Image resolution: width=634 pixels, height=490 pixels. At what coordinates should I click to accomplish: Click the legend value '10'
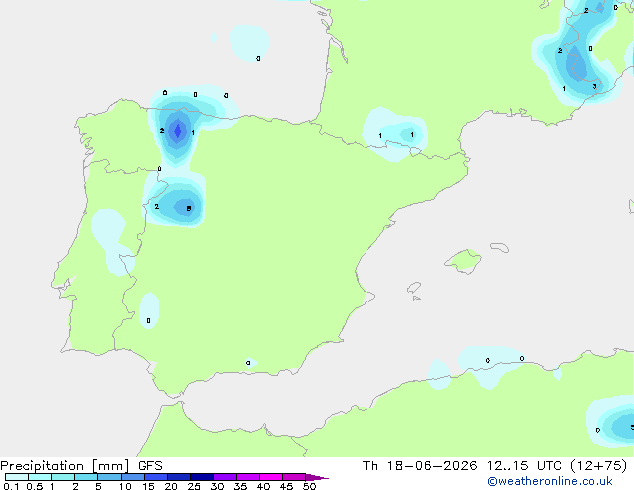pyautogui.click(x=125, y=486)
